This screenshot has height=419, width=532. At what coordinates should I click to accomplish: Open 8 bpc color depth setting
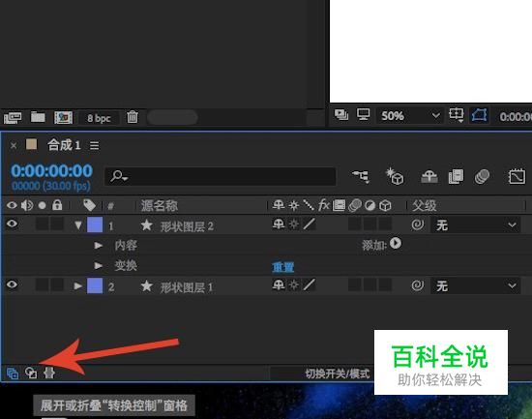click(99, 118)
